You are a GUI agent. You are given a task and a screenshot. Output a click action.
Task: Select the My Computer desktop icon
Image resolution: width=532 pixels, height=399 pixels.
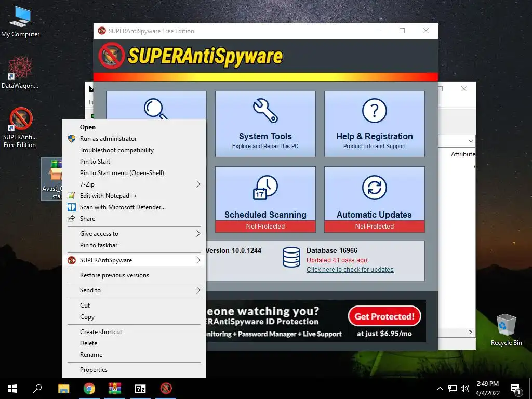[x=20, y=21]
